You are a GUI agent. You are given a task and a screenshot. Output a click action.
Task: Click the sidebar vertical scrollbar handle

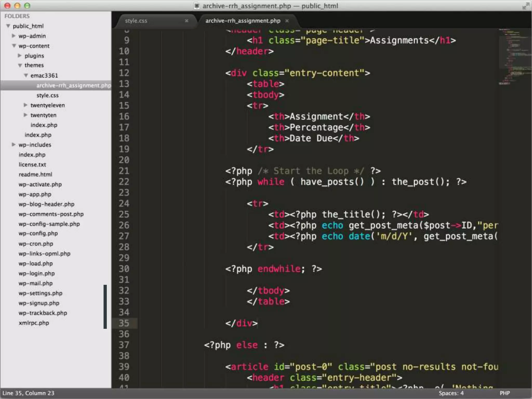click(x=105, y=307)
